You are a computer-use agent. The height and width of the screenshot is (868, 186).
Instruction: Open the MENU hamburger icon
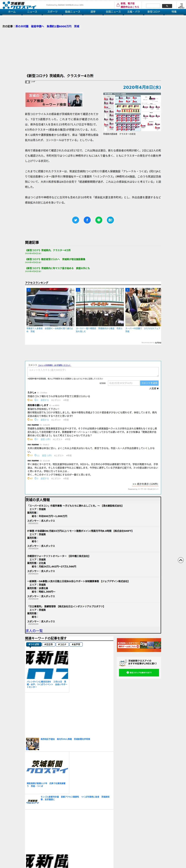181,6
